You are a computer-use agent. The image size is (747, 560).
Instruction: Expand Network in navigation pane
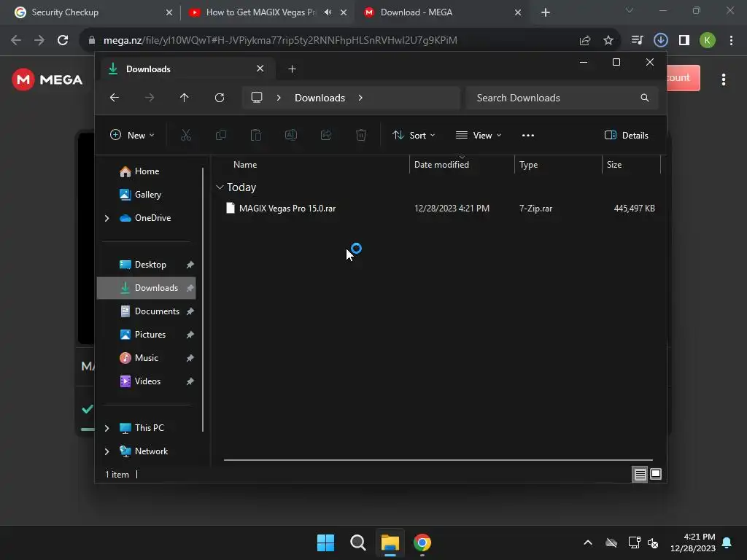point(107,451)
